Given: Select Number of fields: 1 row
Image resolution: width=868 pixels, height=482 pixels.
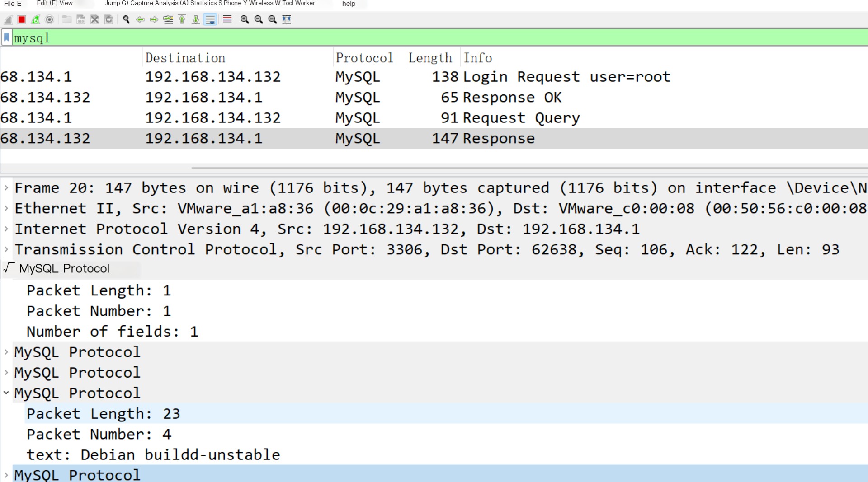Looking at the screenshot, I should click(x=446, y=332).
